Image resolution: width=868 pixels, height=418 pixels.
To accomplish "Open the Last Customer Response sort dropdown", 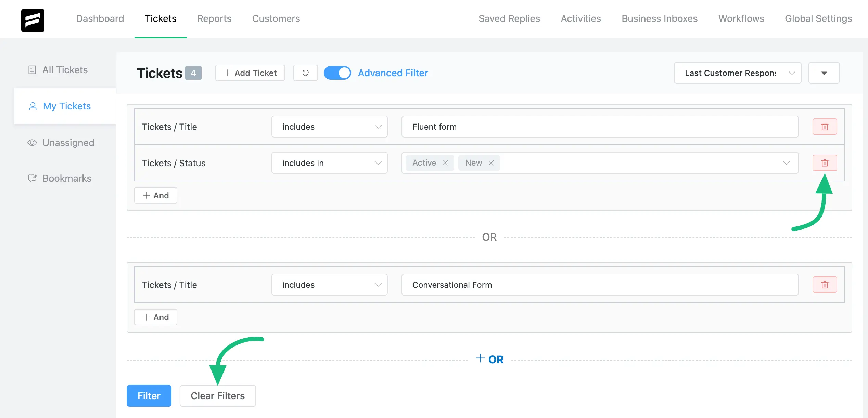I will coord(738,73).
